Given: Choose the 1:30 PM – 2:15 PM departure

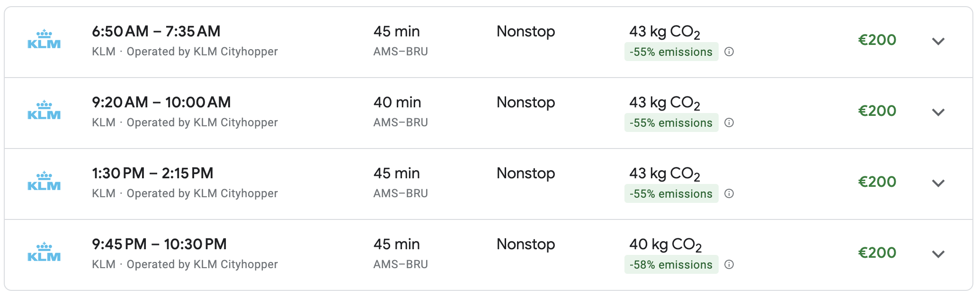Looking at the screenshot, I should point(152,174).
